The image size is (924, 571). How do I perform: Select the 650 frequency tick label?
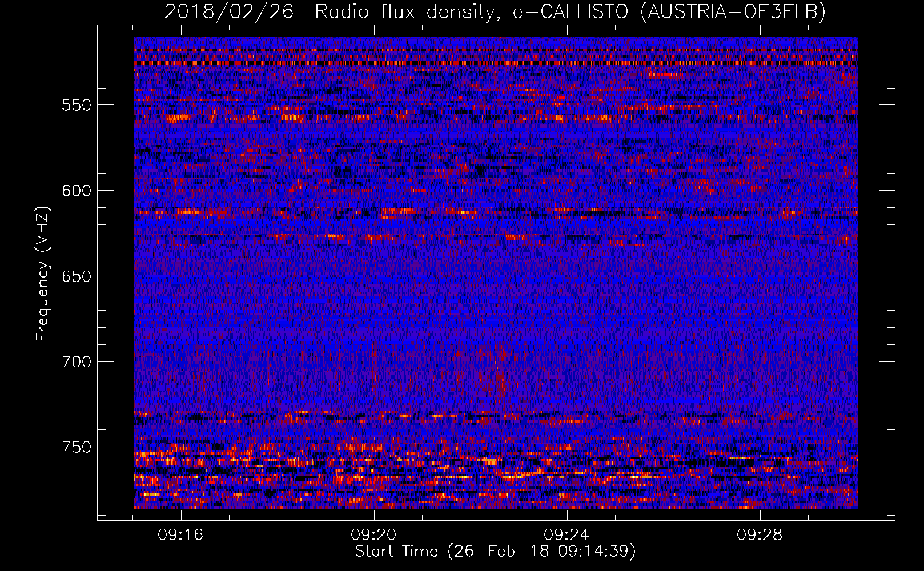click(x=77, y=276)
